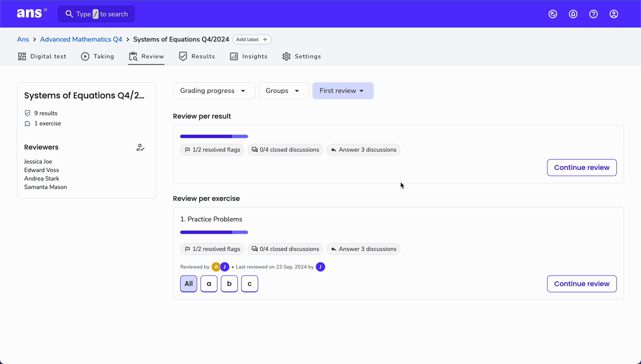
Task: Open the help question mark icon
Action: tap(593, 14)
